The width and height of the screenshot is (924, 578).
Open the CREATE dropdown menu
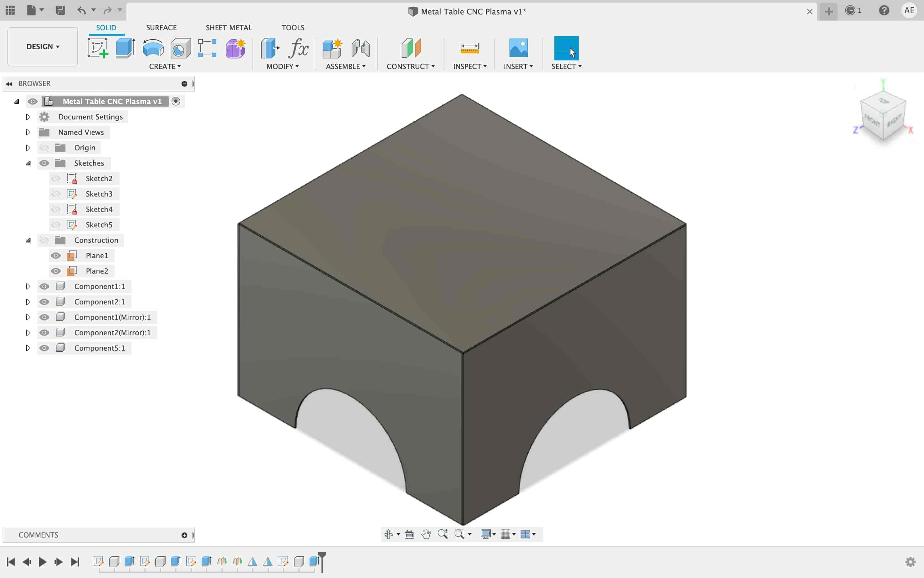(165, 66)
